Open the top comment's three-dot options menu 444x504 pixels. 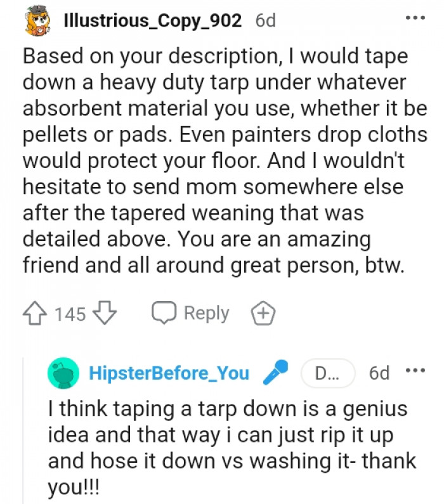[x=416, y=18]
